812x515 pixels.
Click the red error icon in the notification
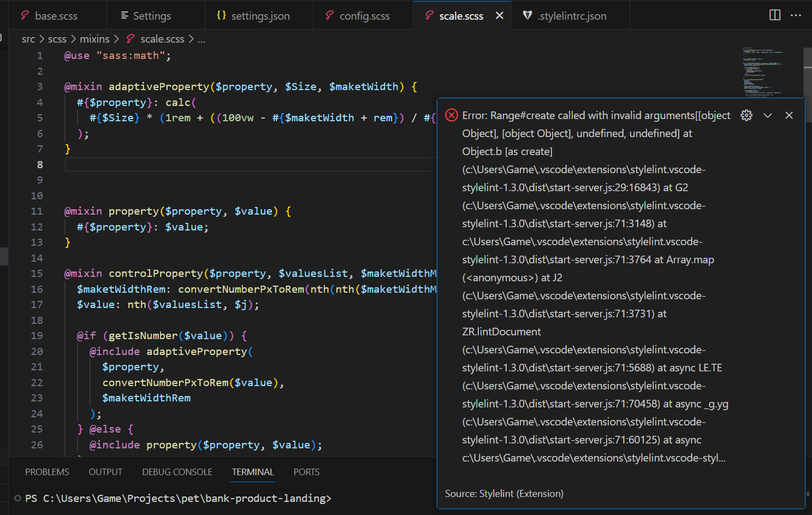pyautogui.click(x=452, y=115)
